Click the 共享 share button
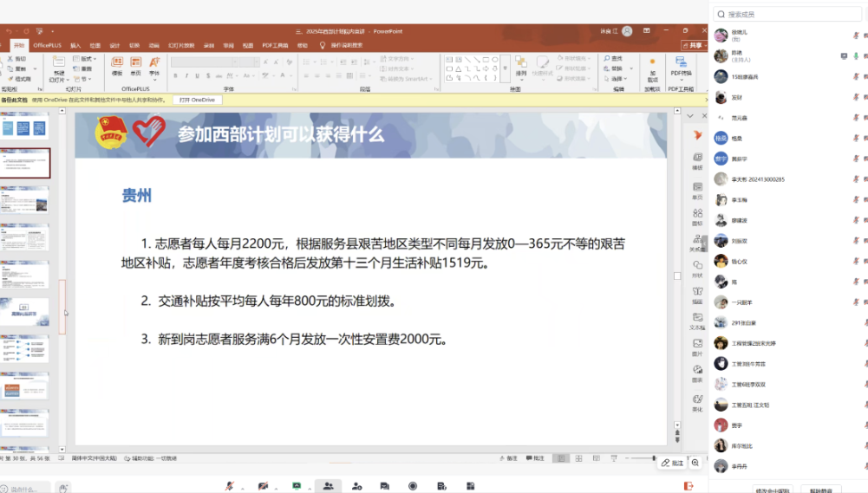The width and height of the screenshot is (868, 493). 694,45
